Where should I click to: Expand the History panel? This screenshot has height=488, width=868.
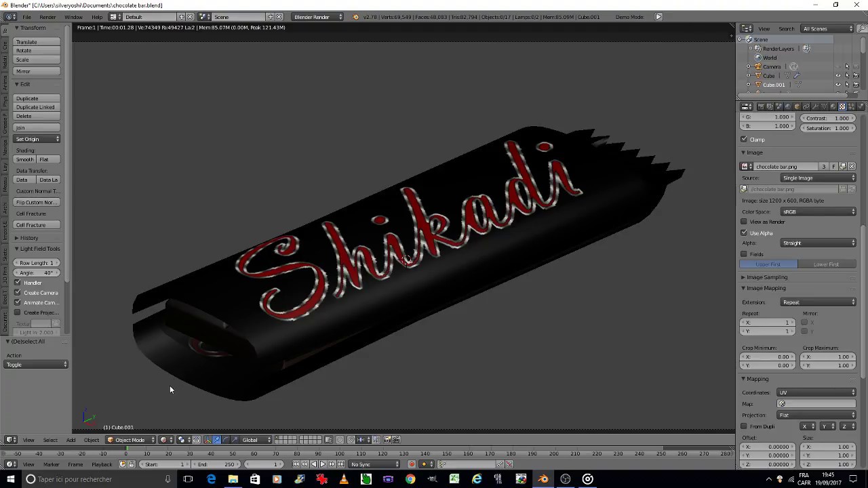pyautogui.click(x=27, y=238)
